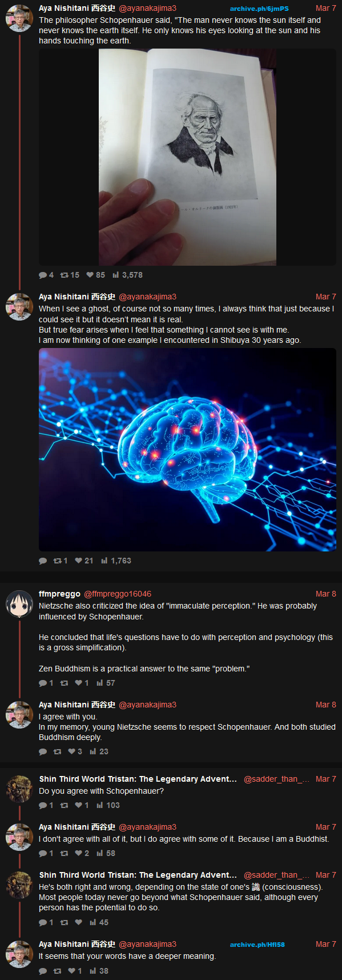Click reply icon on Schopenhauer quote post
Screen dimensions: 342x980
coord(43,275)
